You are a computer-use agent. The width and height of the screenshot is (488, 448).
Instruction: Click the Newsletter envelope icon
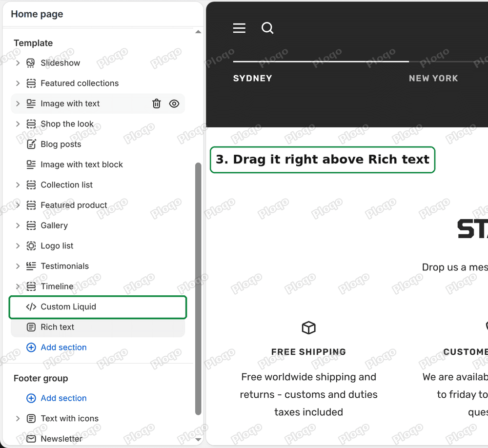31,439
